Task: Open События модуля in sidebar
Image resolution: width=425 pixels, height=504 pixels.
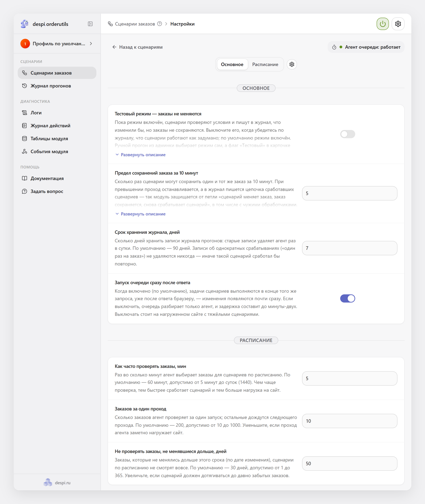Action: coord(57,152)
